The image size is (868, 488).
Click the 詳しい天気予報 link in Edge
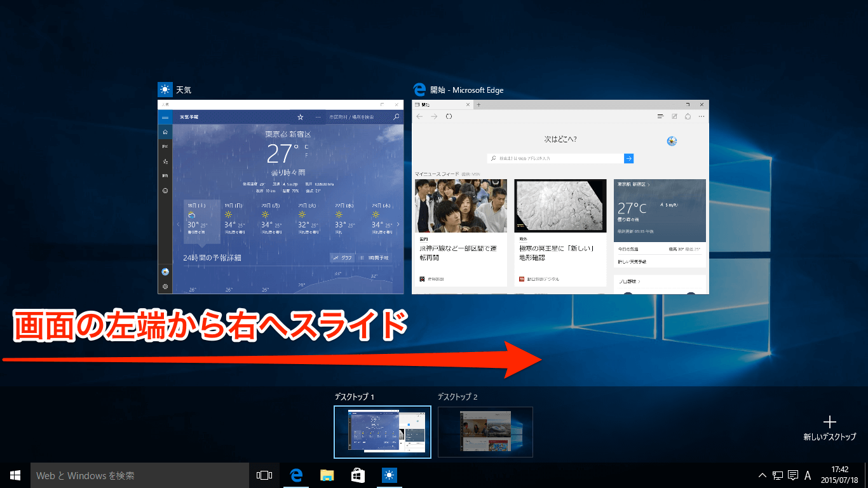tap(632, 261)
